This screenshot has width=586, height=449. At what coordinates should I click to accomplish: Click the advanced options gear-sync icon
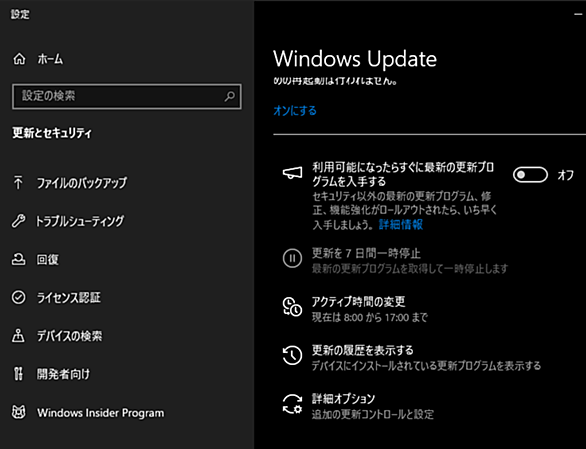coord(292,404)
